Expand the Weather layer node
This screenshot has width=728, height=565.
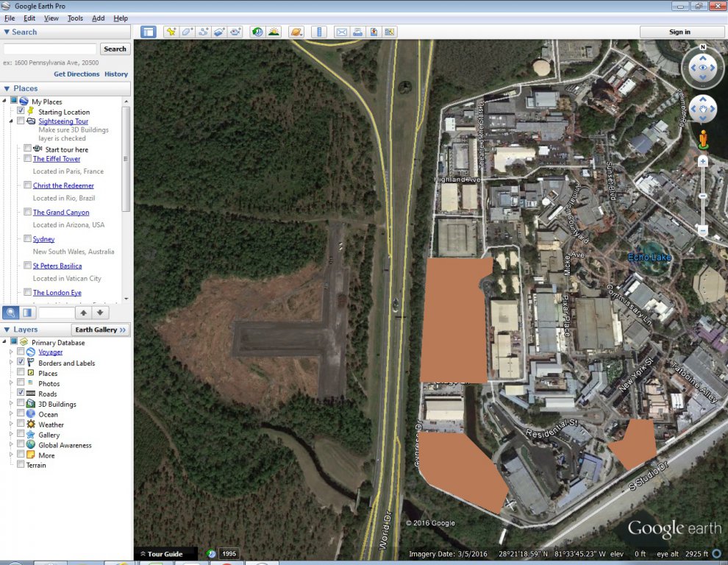click(11, 424)
